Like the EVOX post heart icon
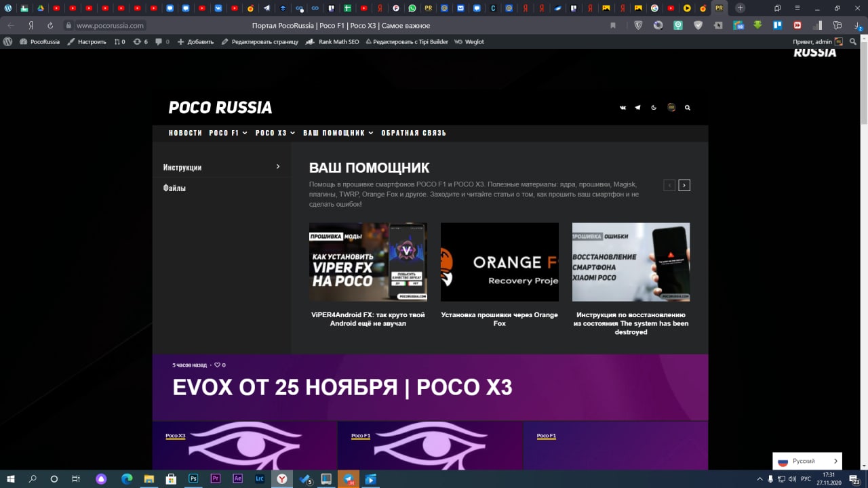This screenshot has height=488, width=868. click(218, 365)
